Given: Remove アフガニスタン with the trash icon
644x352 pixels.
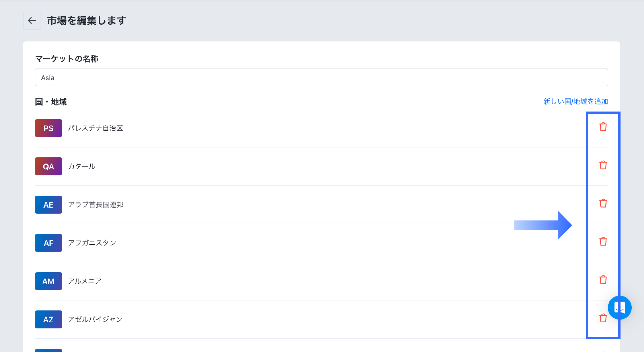Looking at the screenshot, I should [603, 242].
